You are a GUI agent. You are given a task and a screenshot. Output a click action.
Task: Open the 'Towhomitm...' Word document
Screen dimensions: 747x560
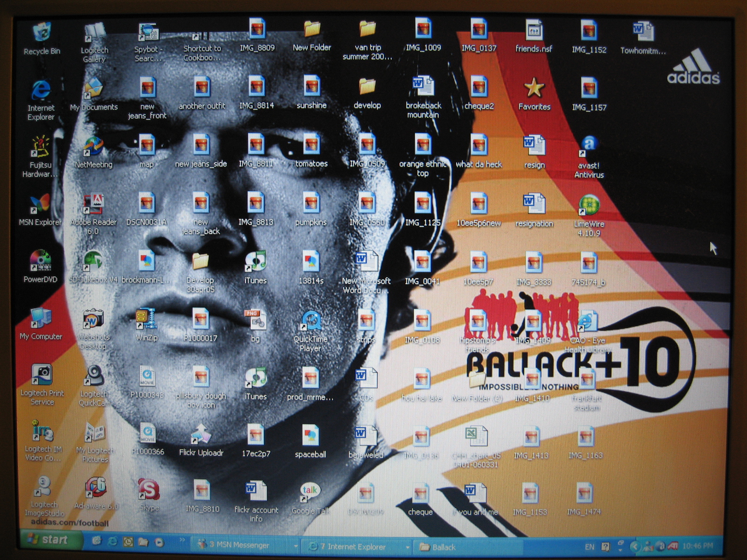[x=643, y=32]
